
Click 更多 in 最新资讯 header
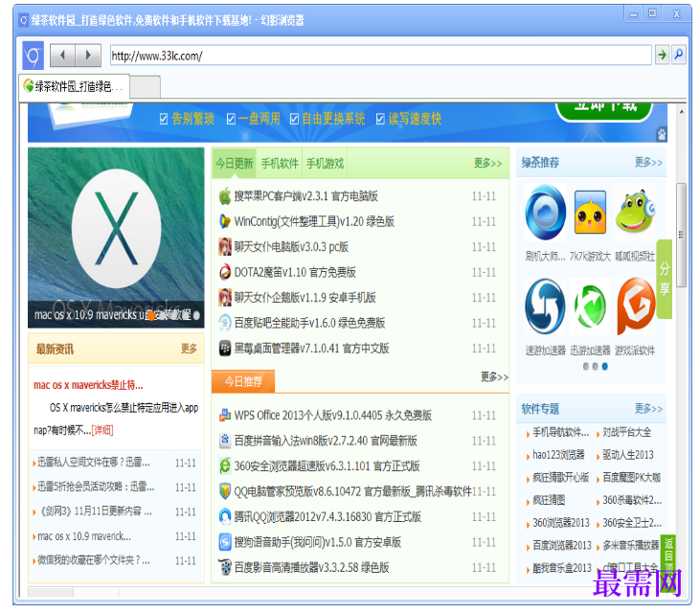coord(189,349)
